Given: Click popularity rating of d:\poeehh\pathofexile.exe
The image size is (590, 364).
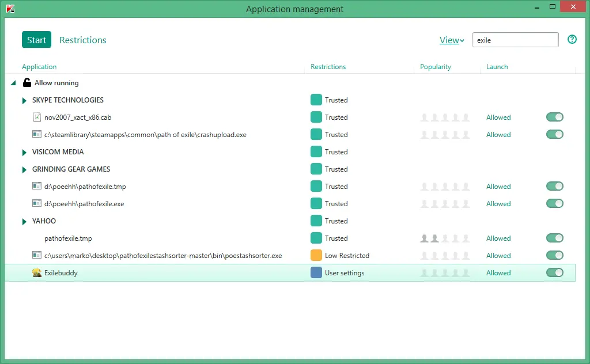Looking at the screenshot, I should 445,204.
